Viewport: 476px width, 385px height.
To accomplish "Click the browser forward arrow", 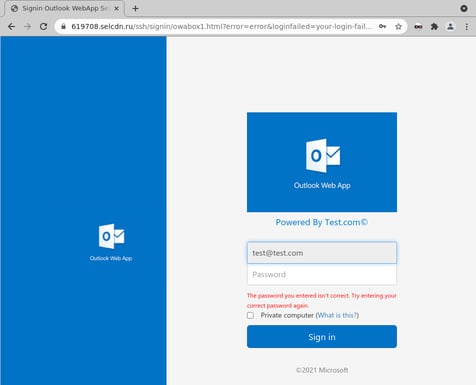I will [27, 27].
